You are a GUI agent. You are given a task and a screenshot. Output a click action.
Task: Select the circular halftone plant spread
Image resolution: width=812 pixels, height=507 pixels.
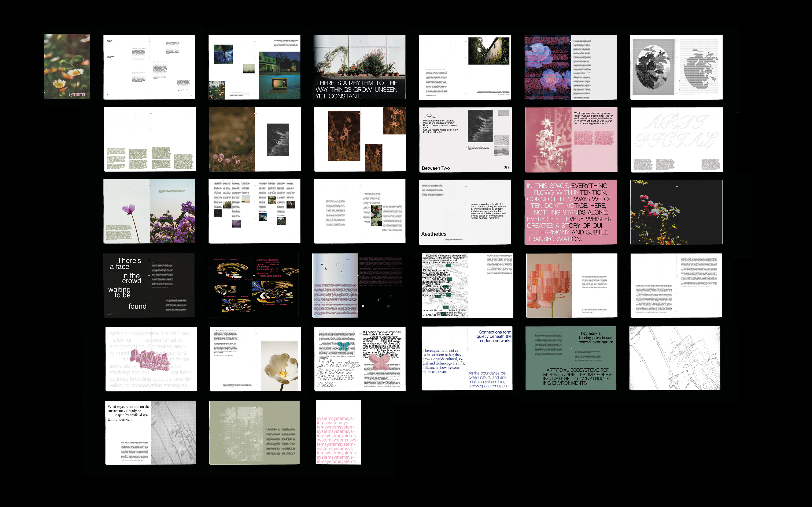click(676, 67)
